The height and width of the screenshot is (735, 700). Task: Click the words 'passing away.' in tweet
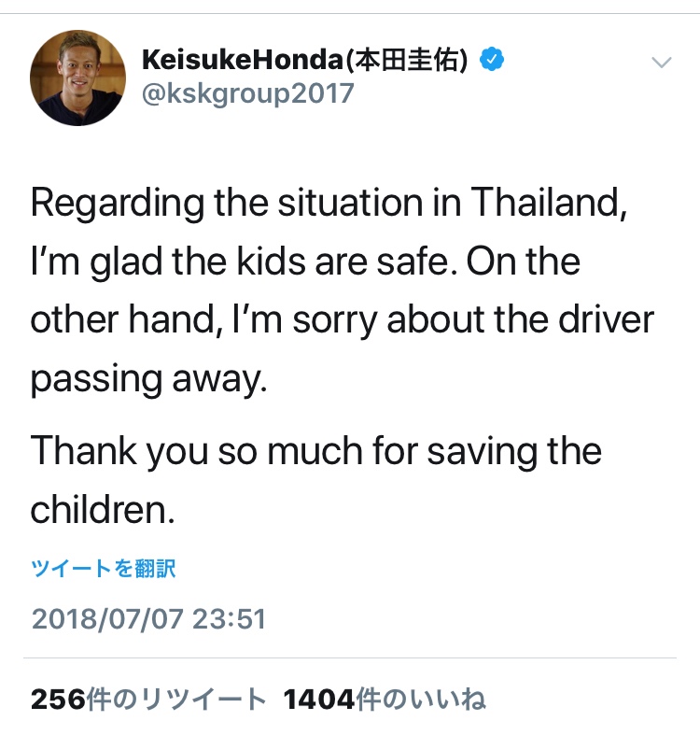pyautogui.click(x=149, y=379)
